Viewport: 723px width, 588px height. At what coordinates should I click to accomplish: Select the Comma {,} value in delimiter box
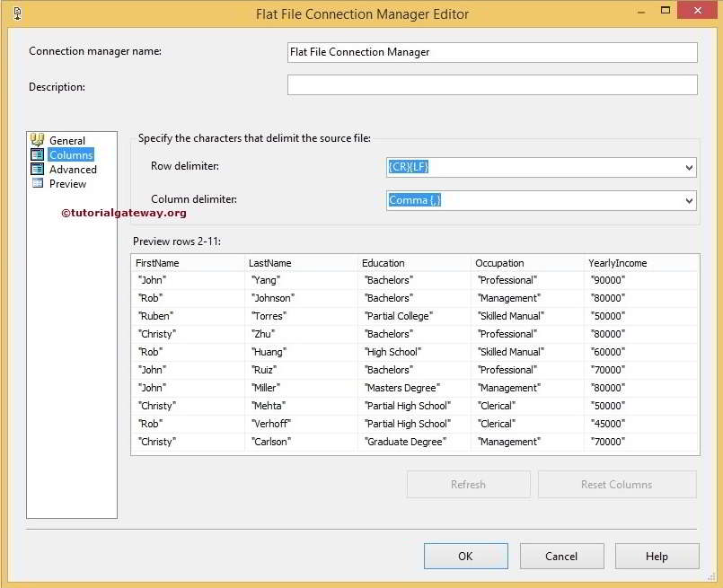415,200
